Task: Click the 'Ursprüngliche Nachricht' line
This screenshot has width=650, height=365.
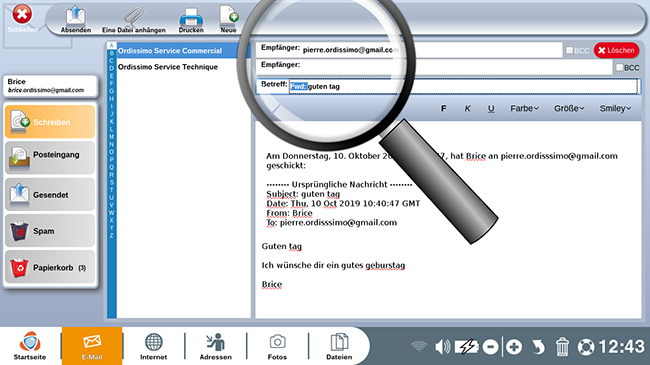Action: (340, 185)
